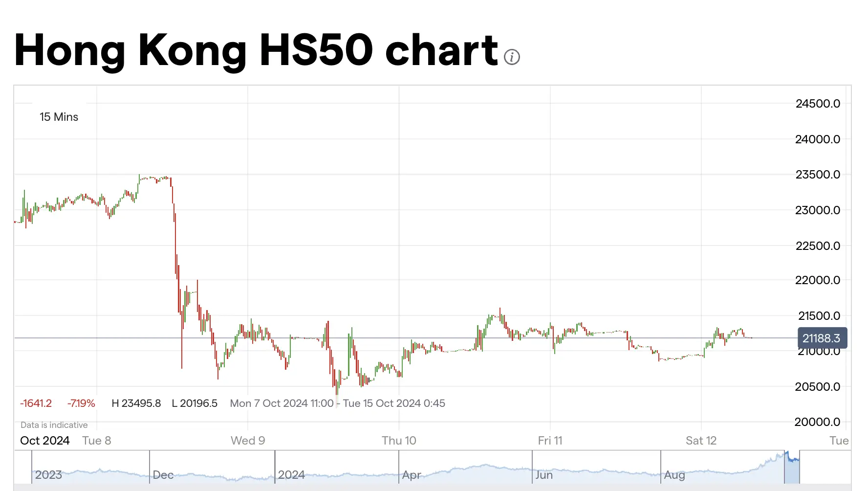Click the Thu 10 date axis label
The width and height of the screenshot is (868, 491).
[399, 441]
